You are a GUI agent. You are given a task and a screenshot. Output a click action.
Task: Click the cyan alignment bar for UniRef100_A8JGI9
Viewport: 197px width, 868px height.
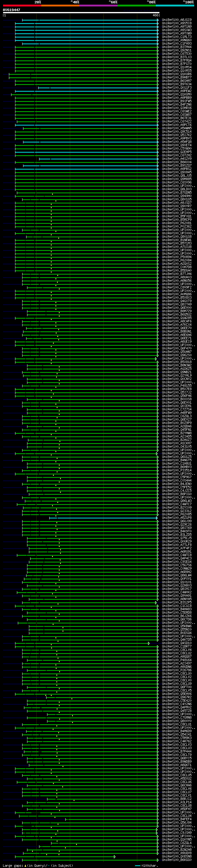tap(90, 20)
